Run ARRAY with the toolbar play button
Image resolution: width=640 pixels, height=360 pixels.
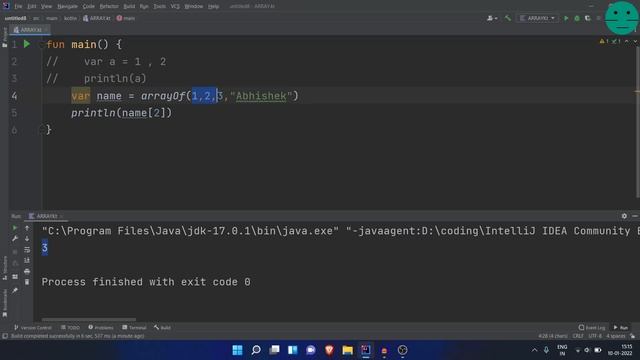tap(566, 18)
